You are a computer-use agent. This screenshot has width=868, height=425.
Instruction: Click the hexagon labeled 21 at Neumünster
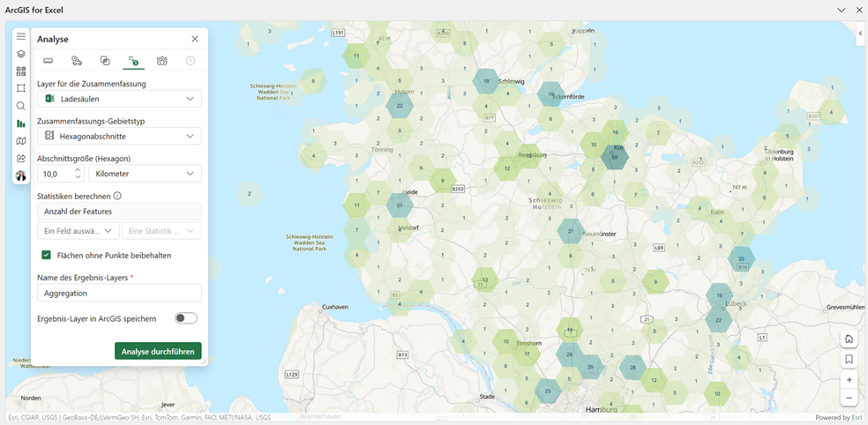[x=571, y=231]
